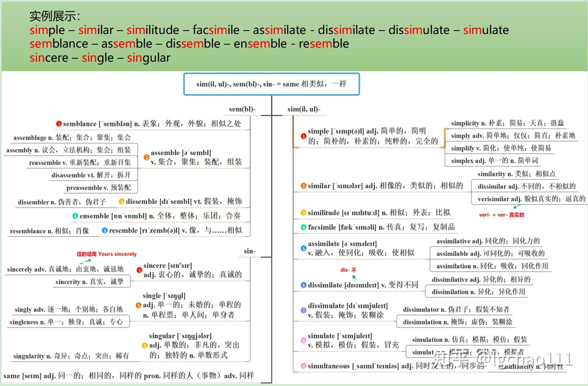Select the 'semblance' node text
588x386 pixels.
152,124
